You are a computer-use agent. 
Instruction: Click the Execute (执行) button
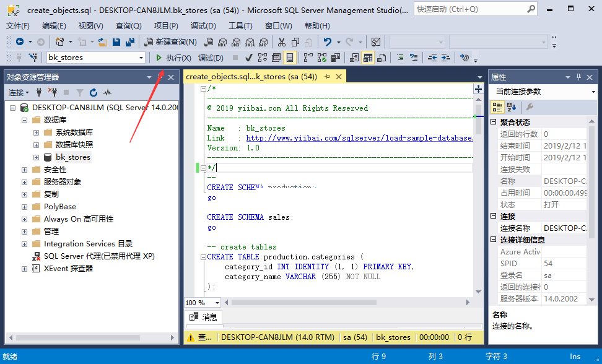coord(173,58)
